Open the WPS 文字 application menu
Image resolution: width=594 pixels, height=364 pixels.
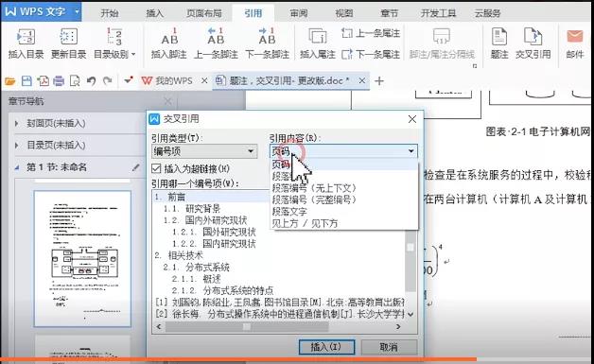pyautogui.click(x=41, y=11)
